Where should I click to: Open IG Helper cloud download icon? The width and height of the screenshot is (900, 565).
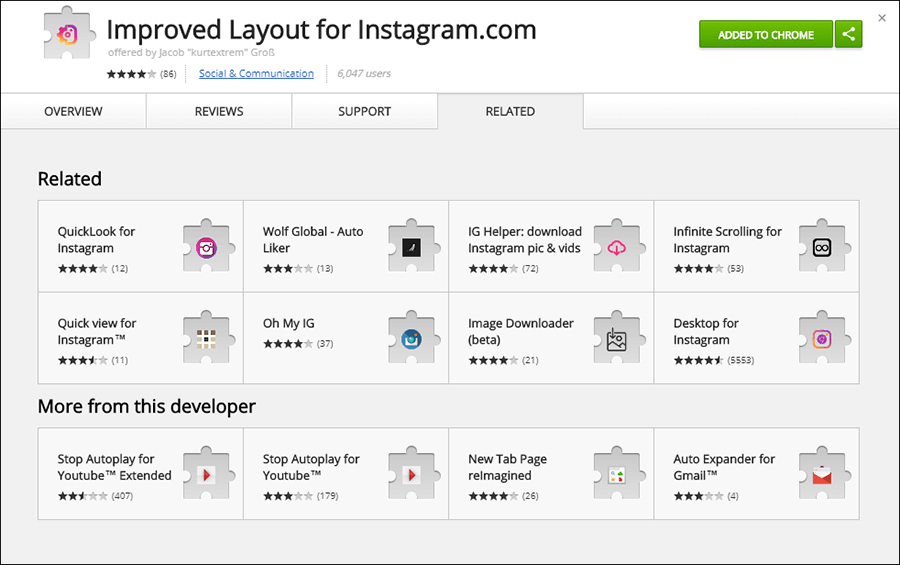pos(619,247)
